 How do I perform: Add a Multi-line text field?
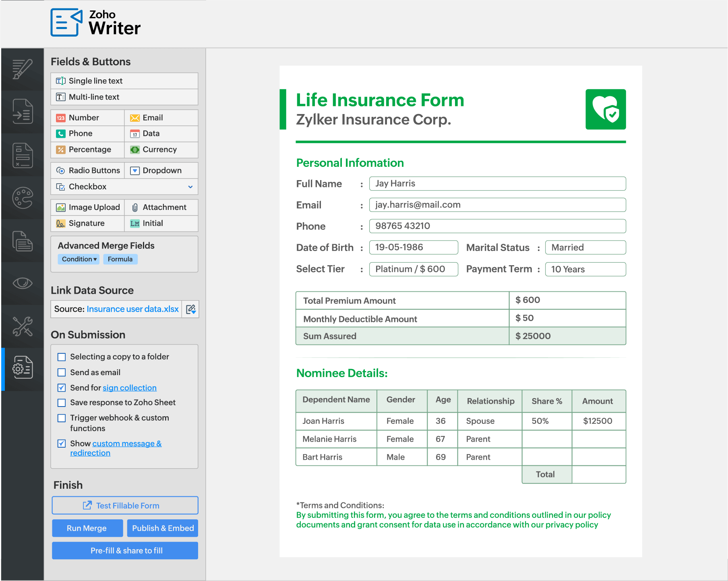click(x=124, y=97)
